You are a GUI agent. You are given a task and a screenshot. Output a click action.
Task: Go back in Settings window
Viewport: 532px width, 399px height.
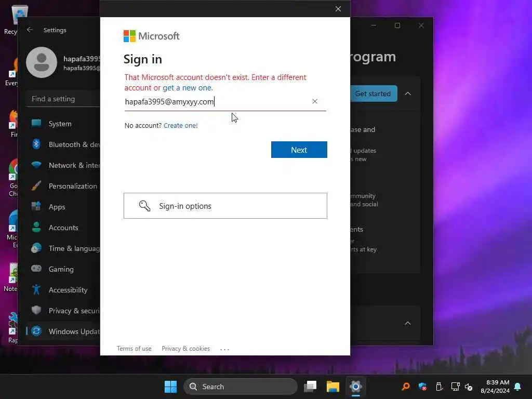(30, 30)
